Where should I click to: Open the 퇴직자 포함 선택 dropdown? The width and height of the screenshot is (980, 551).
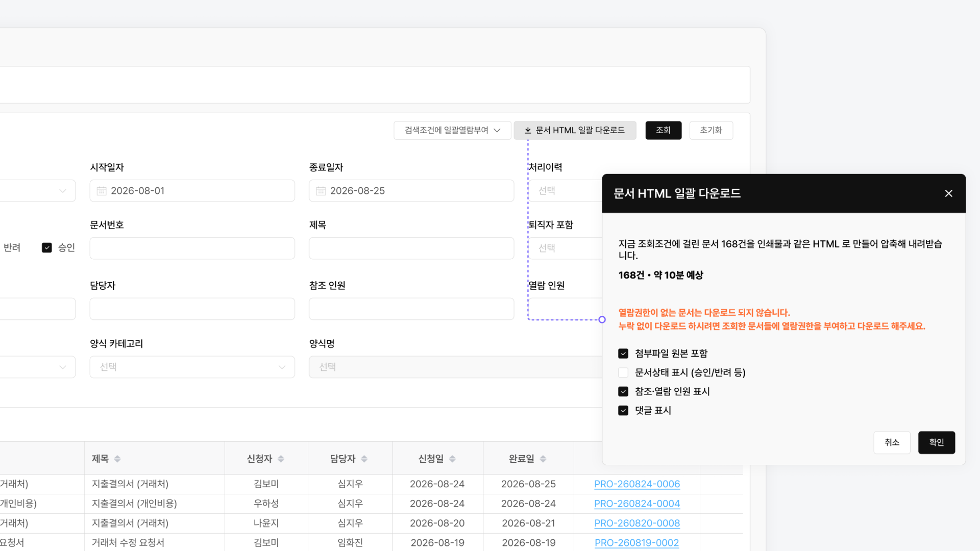click(x=565, y=248)
